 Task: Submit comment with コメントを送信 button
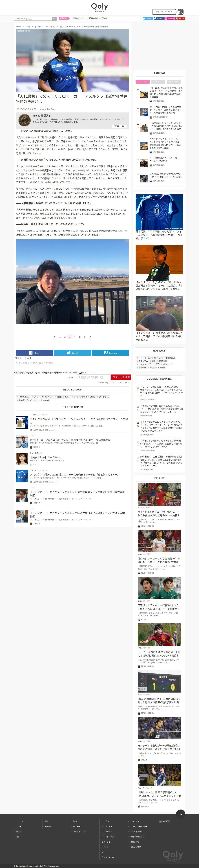[121, 377]
